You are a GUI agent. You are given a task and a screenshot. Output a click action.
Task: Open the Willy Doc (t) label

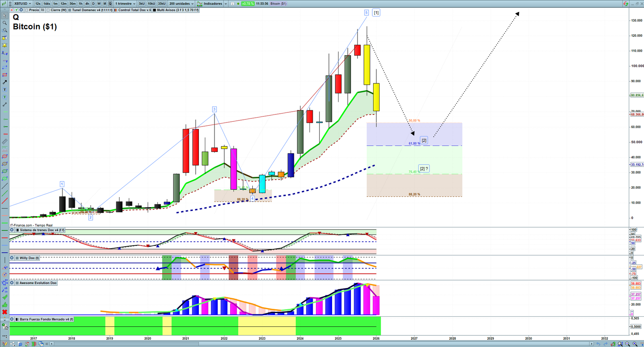coord(29,258)
